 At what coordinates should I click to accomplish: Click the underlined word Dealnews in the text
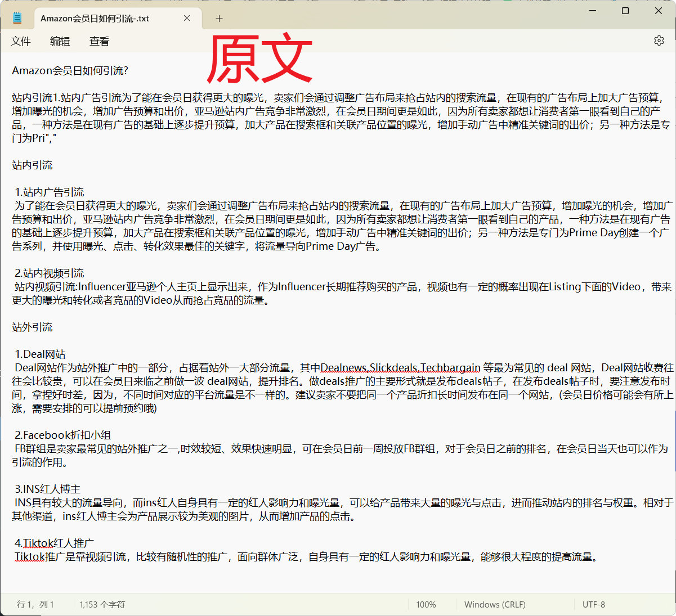pyautogui.click(x=344, y=367)
